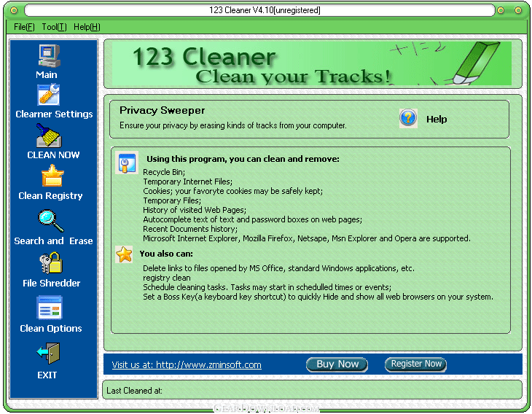This screenshot has height=414, width=532.
Task: Click the 'Last Cleaned at:' status text
Action: coord(134,391)
